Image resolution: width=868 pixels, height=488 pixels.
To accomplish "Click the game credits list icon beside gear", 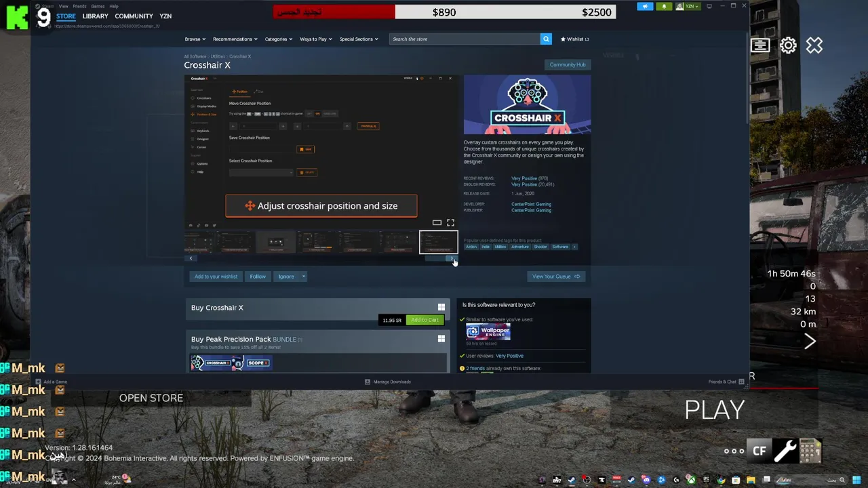I will point(760,45).
